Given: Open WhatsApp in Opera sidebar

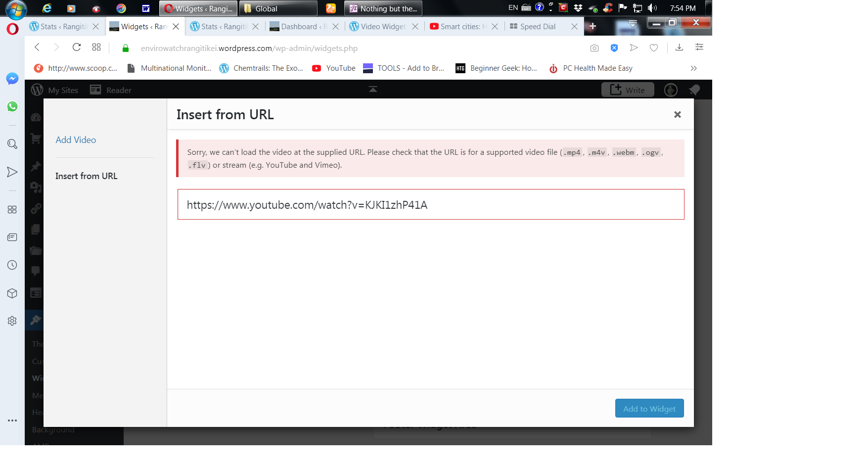Looking at the screenshot, I should pyautogui.click(x=12, y=106).
